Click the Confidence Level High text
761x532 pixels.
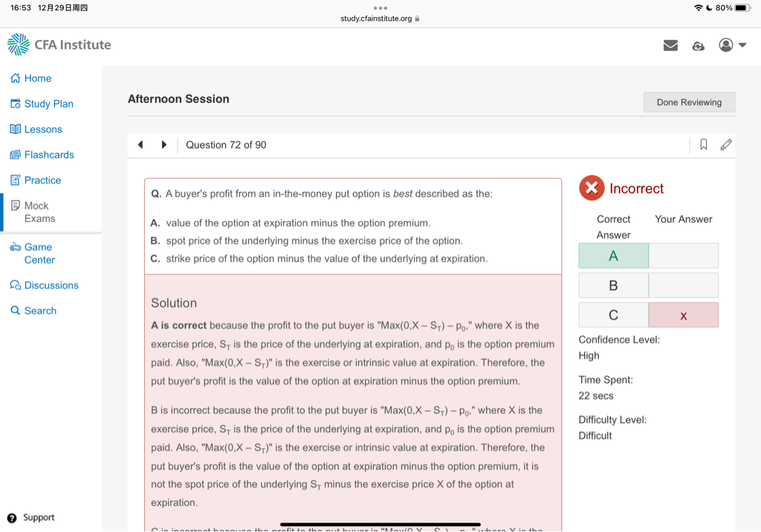(x=619, y=348)
